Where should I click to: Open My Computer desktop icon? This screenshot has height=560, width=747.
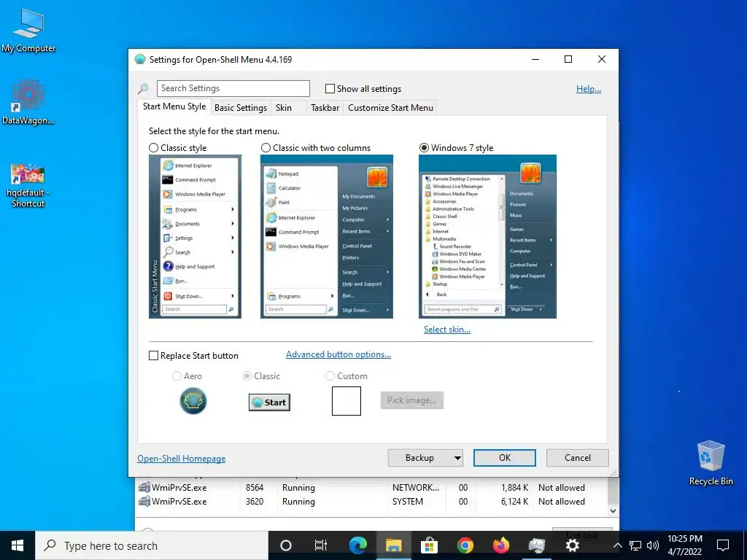pos(28,31)
